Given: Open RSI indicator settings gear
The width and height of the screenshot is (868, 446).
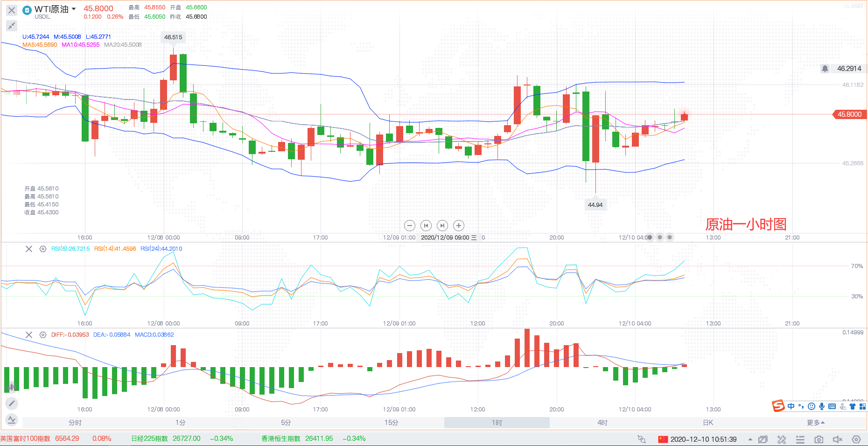Looking at the screenshot, I should pyautogui.click(x=43, y=249).
